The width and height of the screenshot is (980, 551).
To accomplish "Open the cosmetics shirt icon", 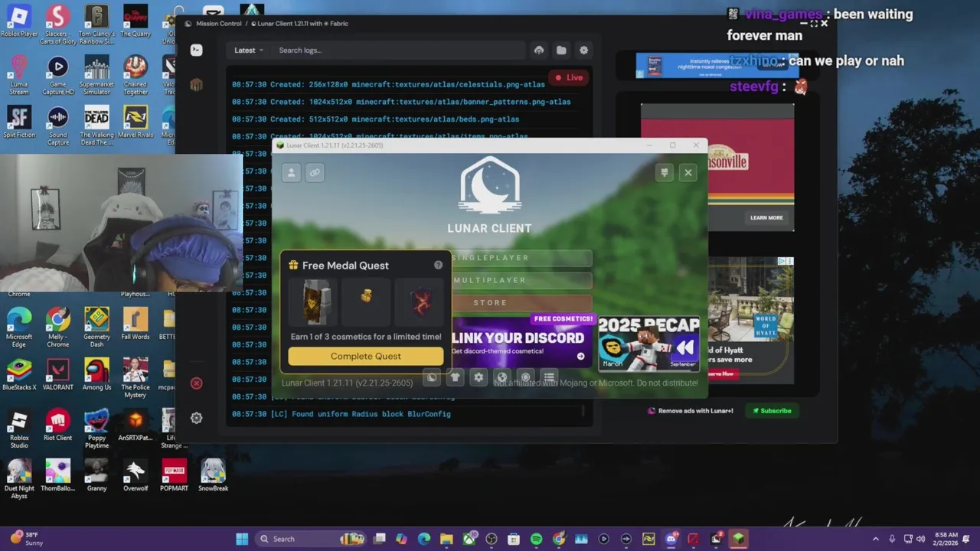I will coord(456,377).
